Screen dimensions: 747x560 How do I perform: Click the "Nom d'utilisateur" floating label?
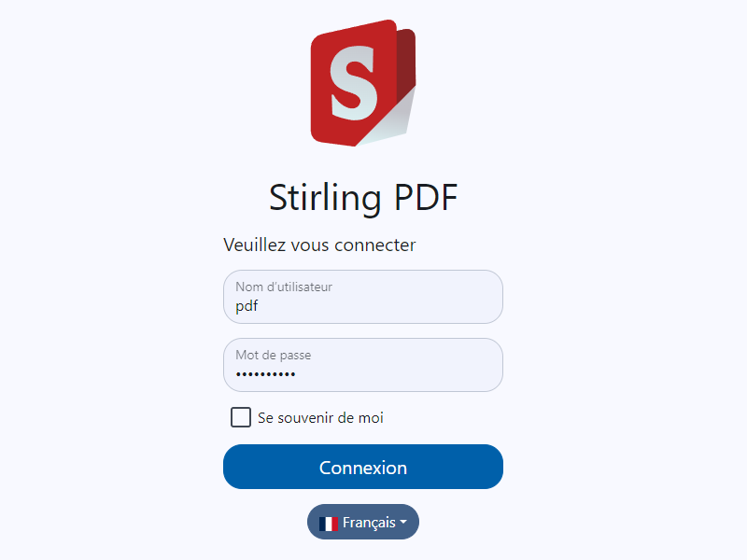click(284, 287)
